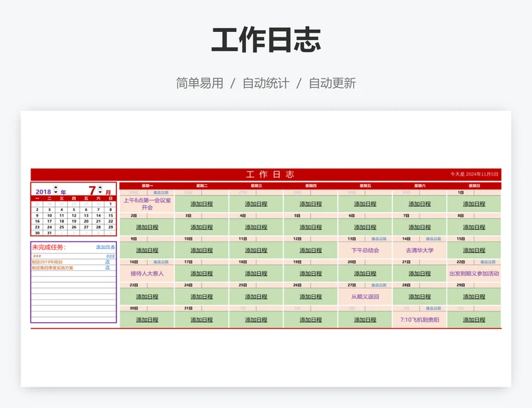Click 添加日程 under 1日
Viewport: 532px width, 408px height.
point(474,204)
